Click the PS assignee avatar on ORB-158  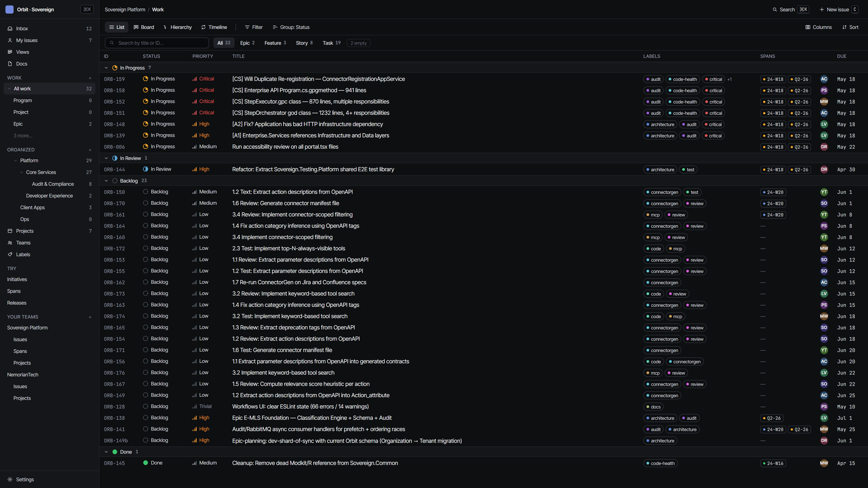824,90
